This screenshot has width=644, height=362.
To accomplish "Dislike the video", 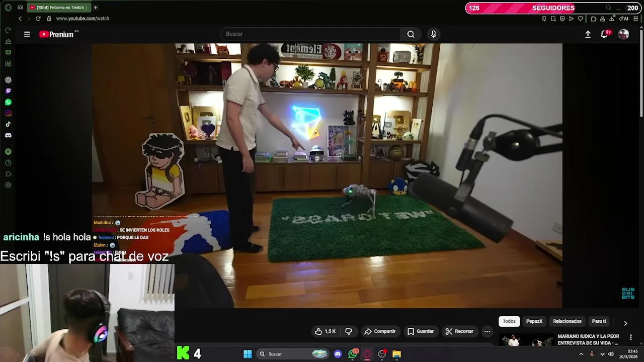I will (349, 331).
